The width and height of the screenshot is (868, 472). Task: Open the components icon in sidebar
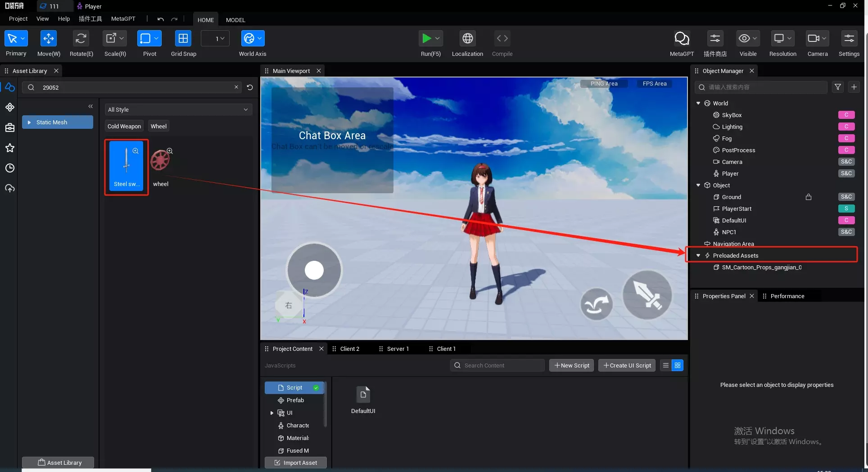[10, 107]
